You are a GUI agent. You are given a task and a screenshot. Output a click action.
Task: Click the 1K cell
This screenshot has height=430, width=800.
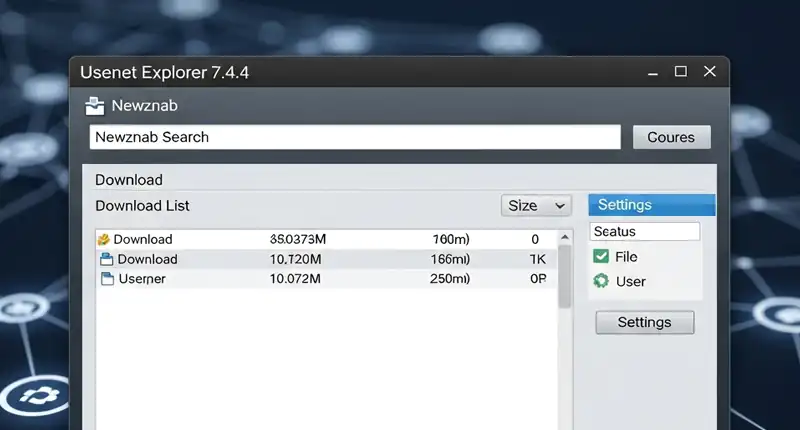click(x=537, y=259)
